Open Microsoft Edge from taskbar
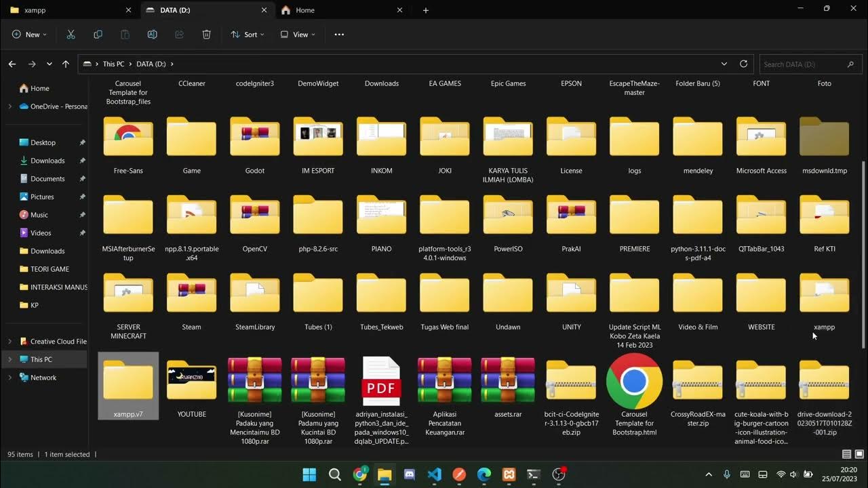Screen dimensions: 868x488 tap(484, 474)
